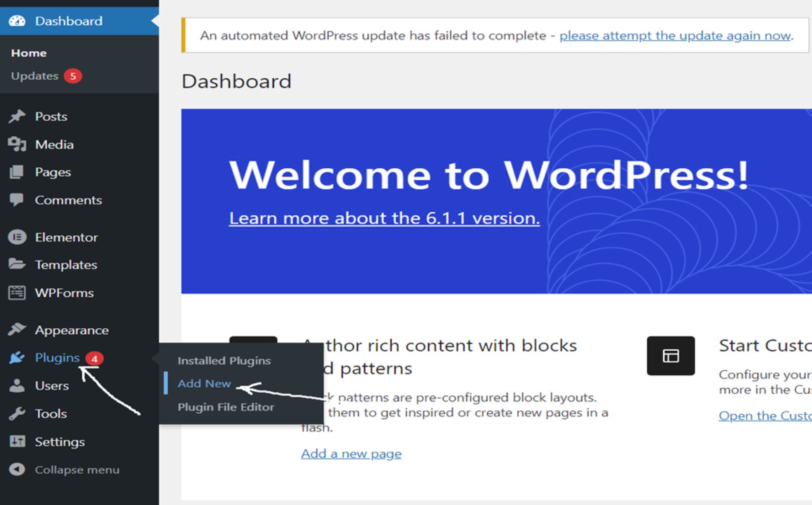Viewport: 812px width, 505px height.
Task: Click the Tools wrench icon
Action: (17, 413)
